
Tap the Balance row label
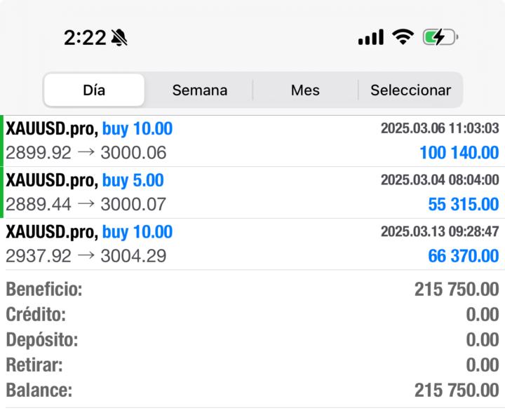pyautogui.click(x=39, y=390)
